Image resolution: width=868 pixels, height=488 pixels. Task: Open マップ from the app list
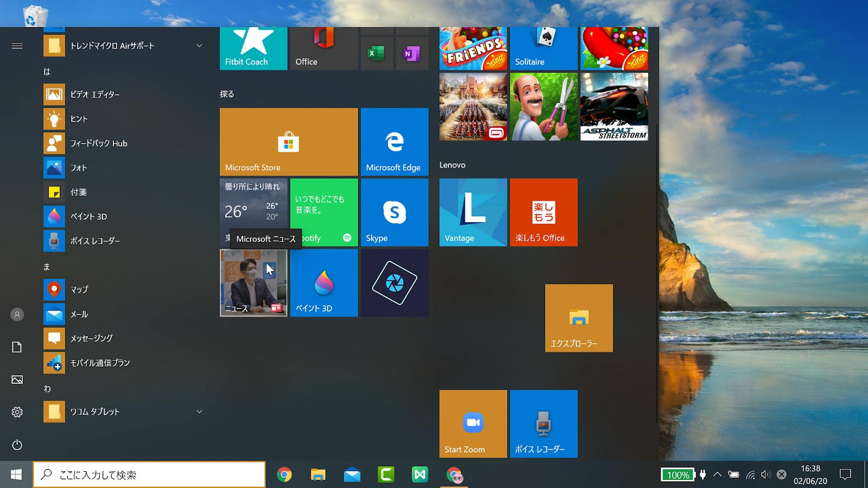point(125,290)
